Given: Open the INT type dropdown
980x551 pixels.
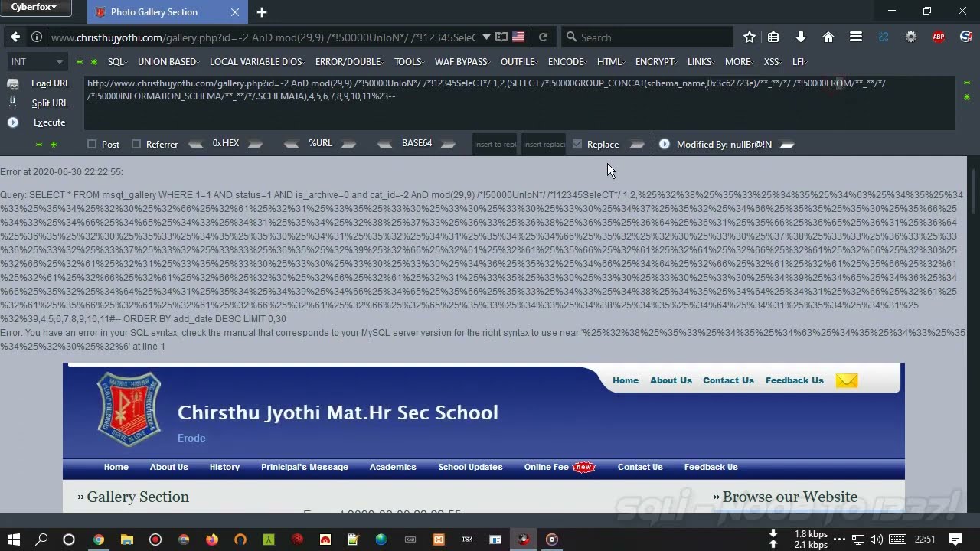Looking at the screenshot, I should pos(37,62).
